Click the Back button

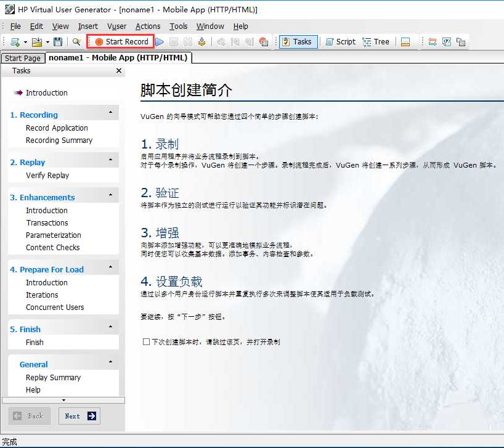coord(29,416)
